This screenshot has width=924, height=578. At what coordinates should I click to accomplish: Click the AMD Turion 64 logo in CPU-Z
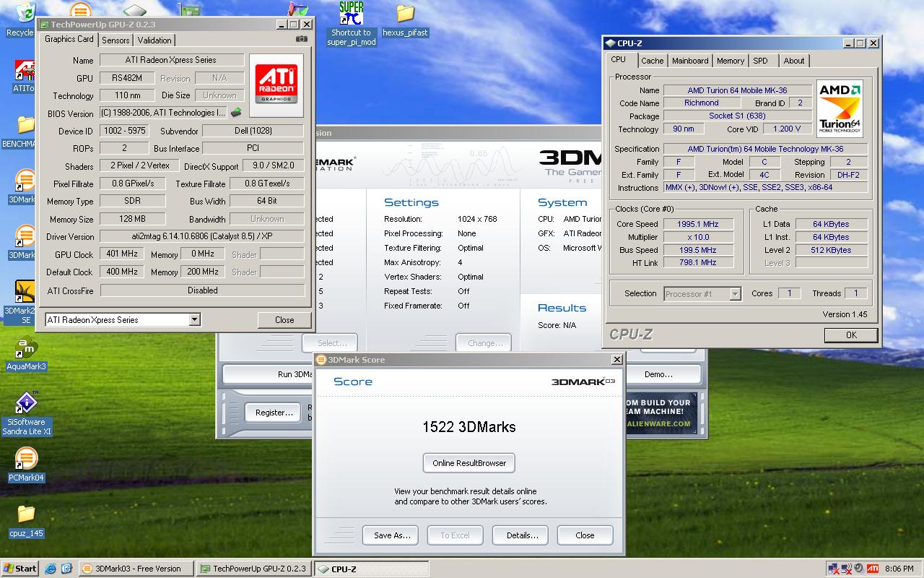point(840,109)
